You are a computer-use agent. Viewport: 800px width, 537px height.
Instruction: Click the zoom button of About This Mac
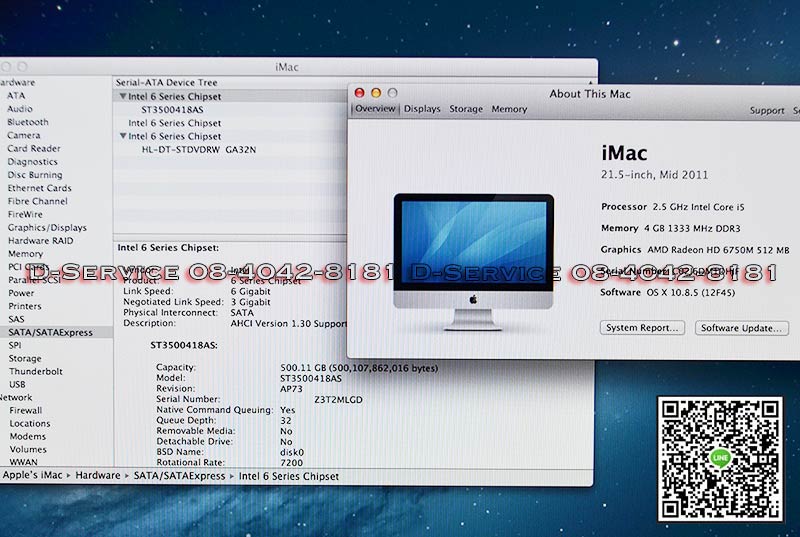392,93
